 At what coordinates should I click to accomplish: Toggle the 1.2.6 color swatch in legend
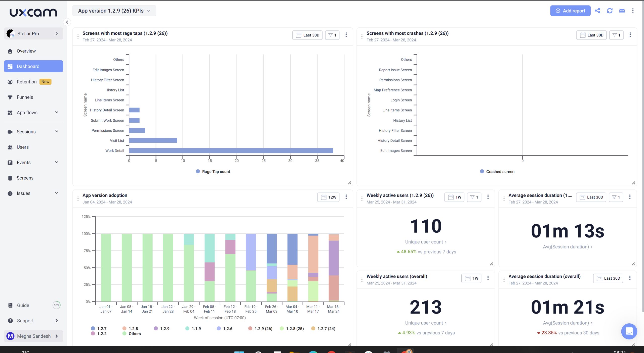[x=219, y=328]
